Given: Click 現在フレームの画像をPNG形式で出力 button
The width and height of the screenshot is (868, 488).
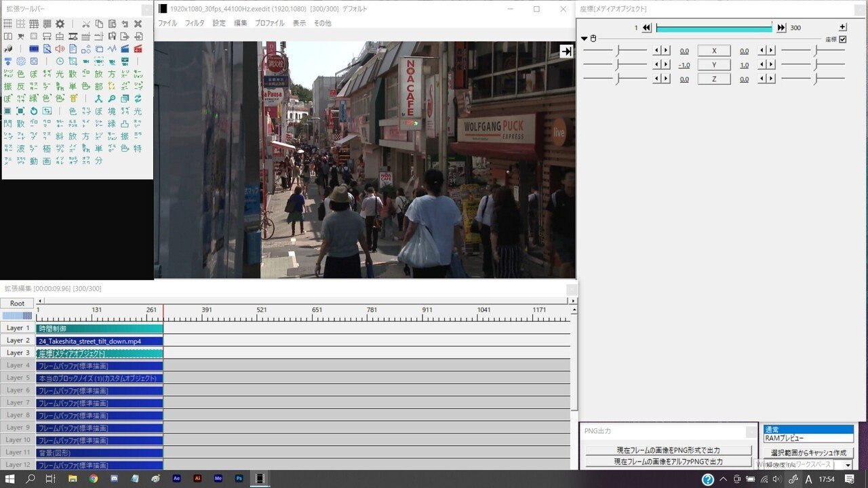Looking at the screenshot, I should [668, 450].
